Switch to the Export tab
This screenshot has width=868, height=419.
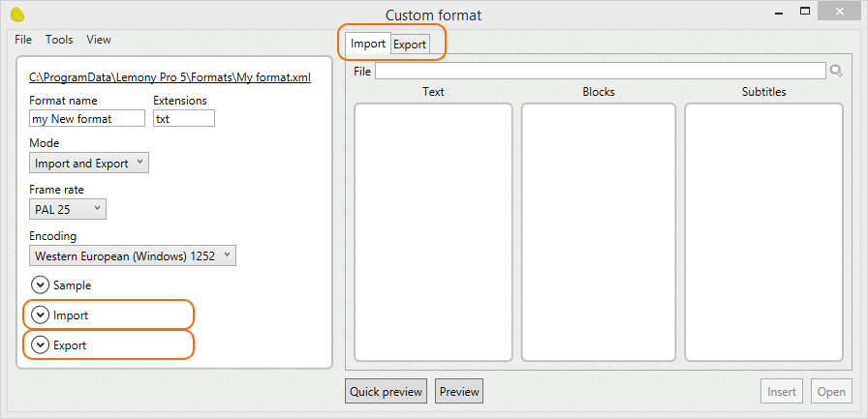[410, 45]
